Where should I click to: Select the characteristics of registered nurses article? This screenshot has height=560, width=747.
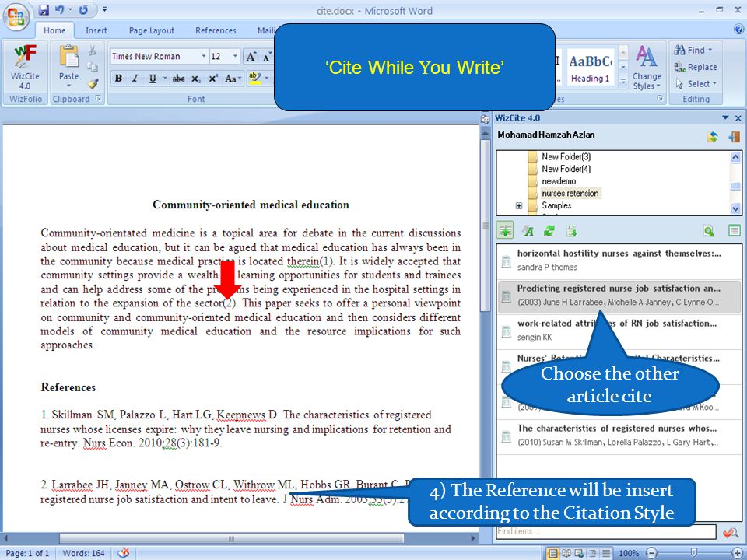[619, 436]
